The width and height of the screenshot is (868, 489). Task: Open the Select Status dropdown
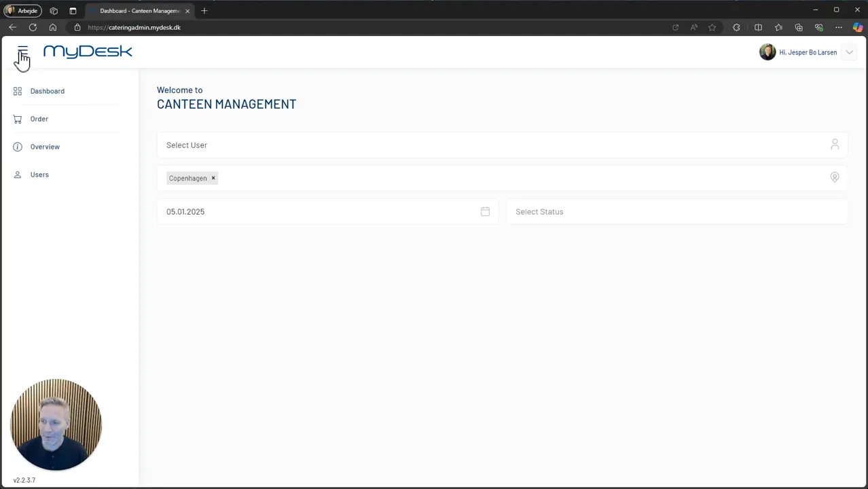pos(676,211)
